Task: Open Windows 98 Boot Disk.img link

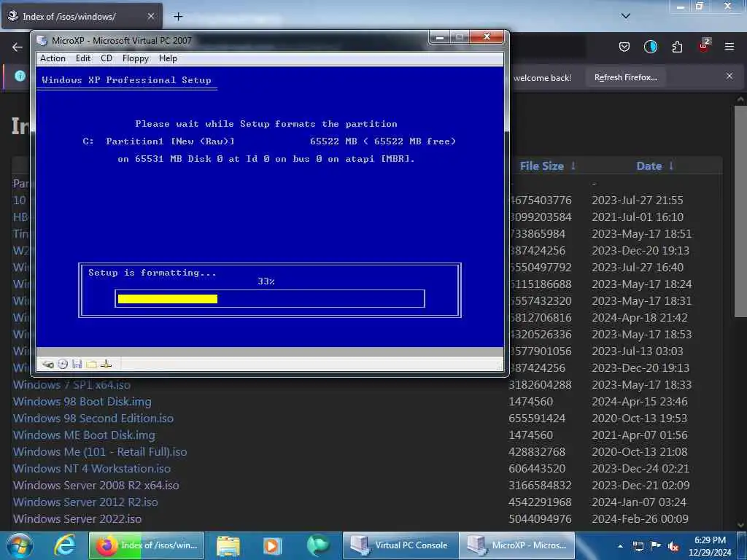Action: [x=82, y=402]
